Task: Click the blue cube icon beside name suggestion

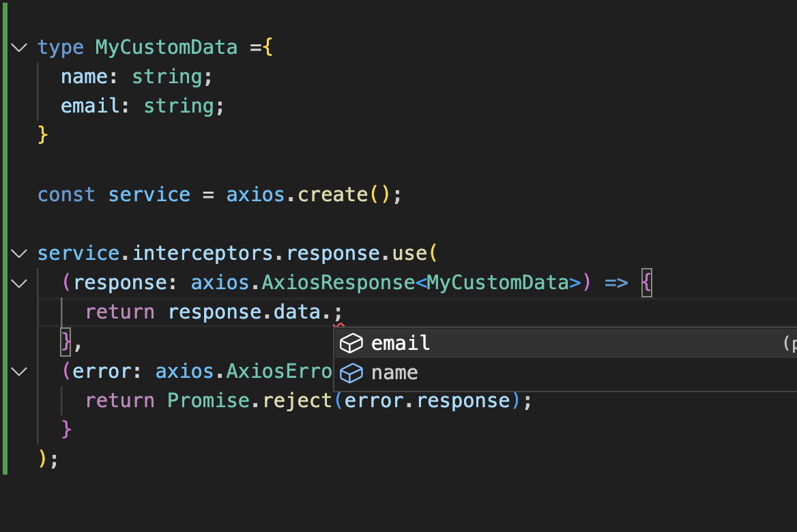Action: coord(351,372)
